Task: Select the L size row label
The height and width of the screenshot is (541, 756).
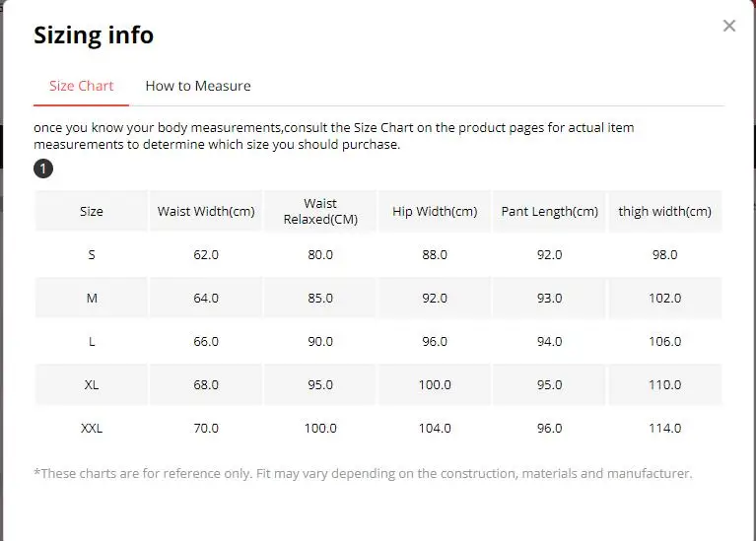Action: (x=92, y=341)
